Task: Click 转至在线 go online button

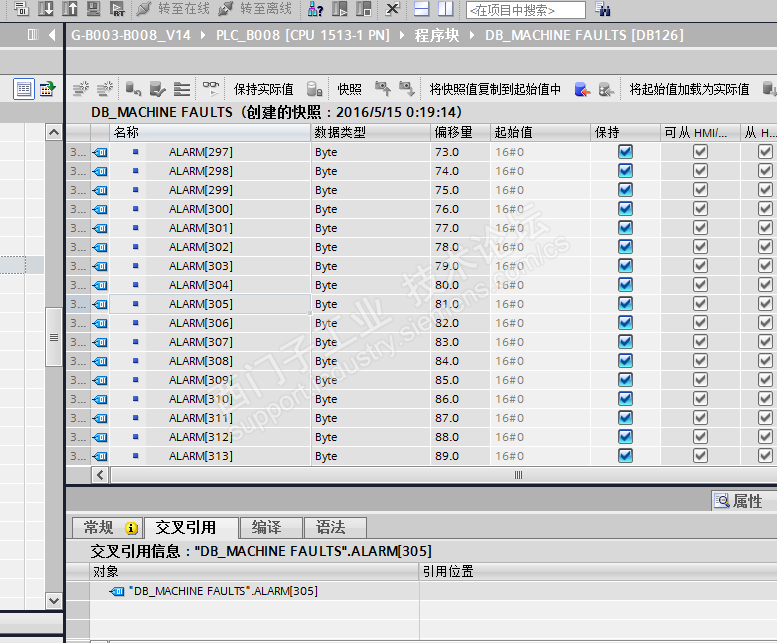Action: 173,8
